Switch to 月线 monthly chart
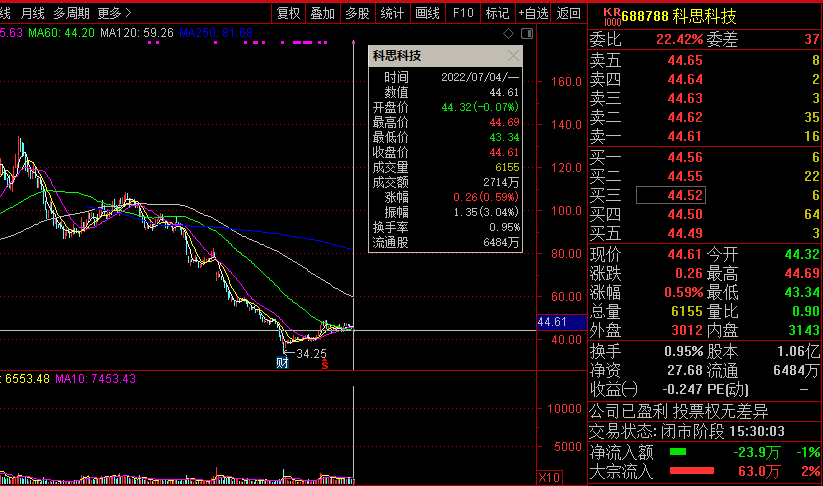Viewport: 823px width, 486px height. tap(32, 13)
